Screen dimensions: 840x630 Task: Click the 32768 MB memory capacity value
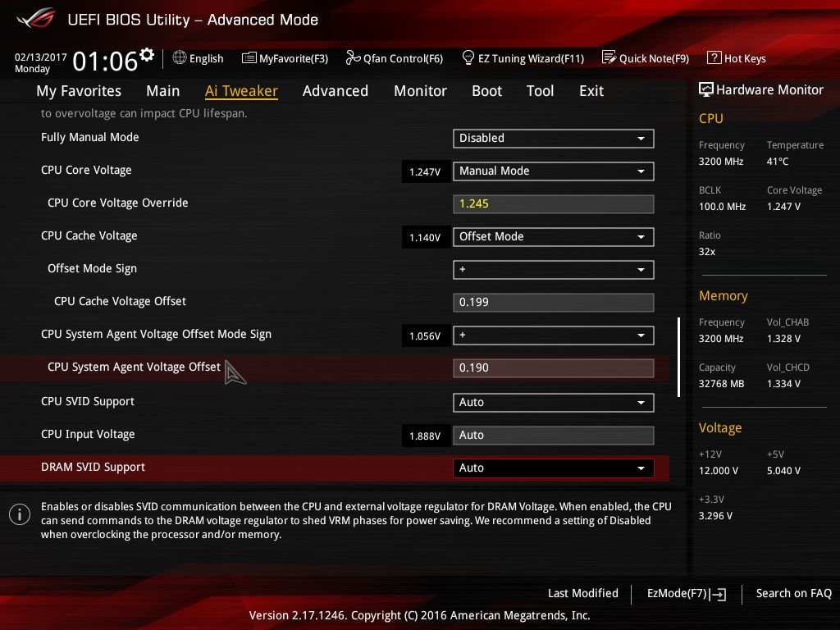722,384
